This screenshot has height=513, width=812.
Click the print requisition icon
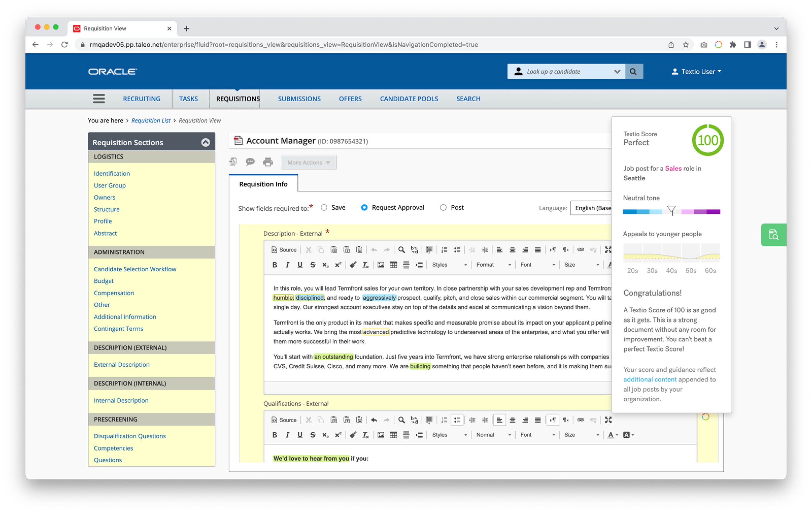[x=268, y=162]
